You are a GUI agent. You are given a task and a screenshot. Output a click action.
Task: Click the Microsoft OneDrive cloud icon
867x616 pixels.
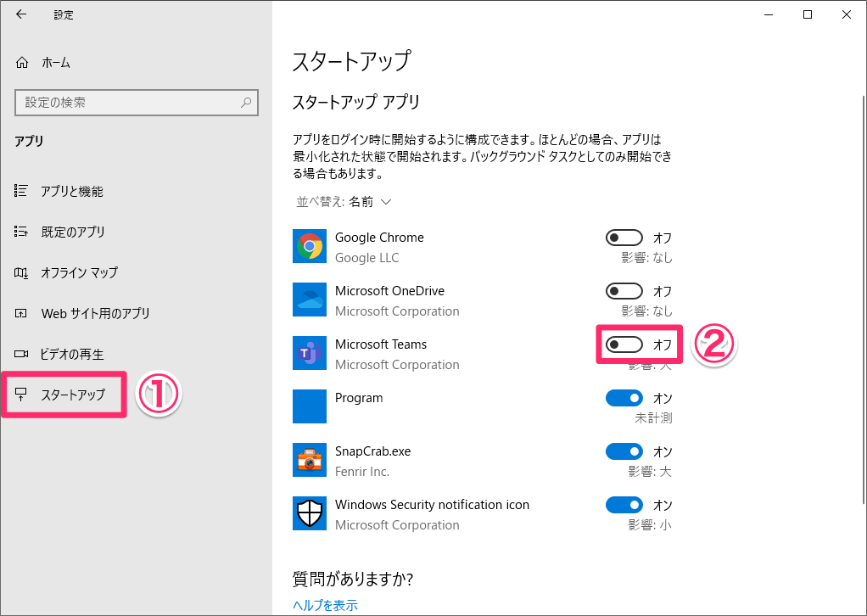[x=309, y=300]
